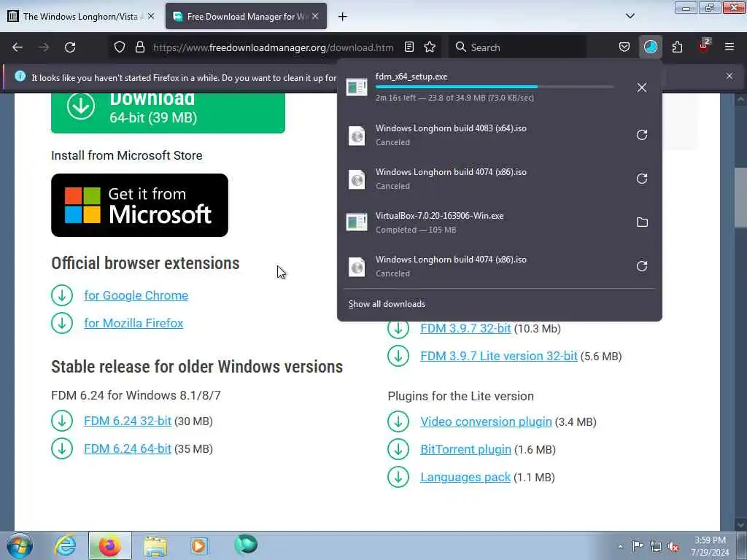This screenshot has width=747, height=560.
Task: Open tracking protection shield in address bar
Action: [x=120, y=47]
